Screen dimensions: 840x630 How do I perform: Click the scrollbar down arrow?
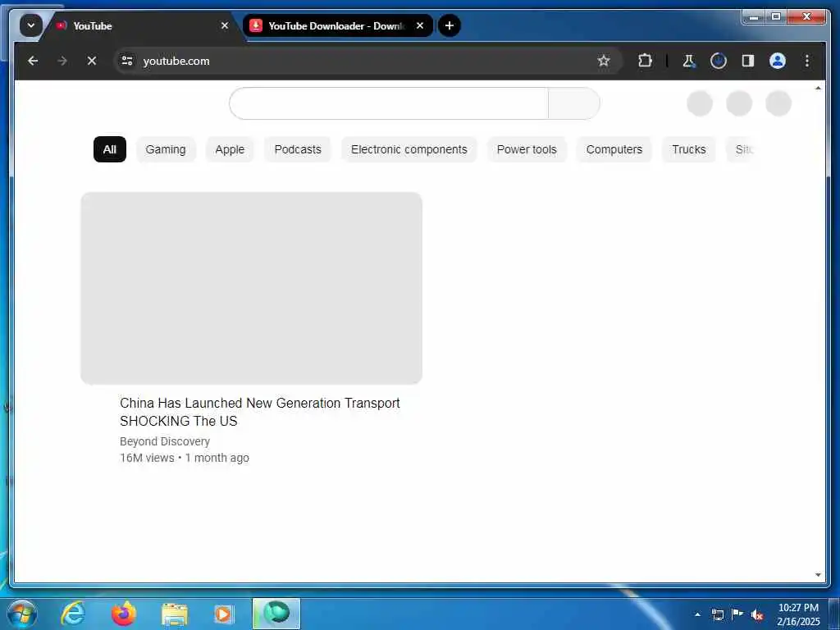coord(818,575)
